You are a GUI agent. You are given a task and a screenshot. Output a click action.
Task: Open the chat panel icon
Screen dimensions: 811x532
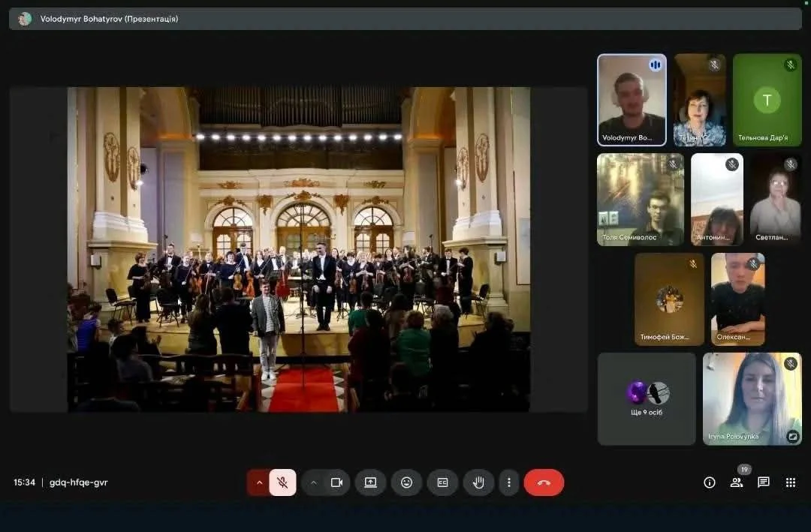(763, 482)
